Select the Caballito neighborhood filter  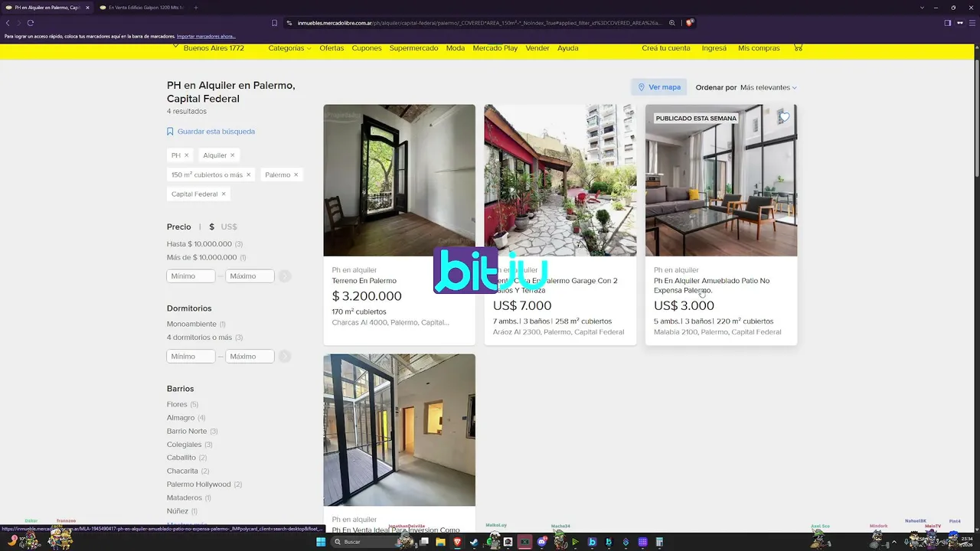[x=187, y=458]
